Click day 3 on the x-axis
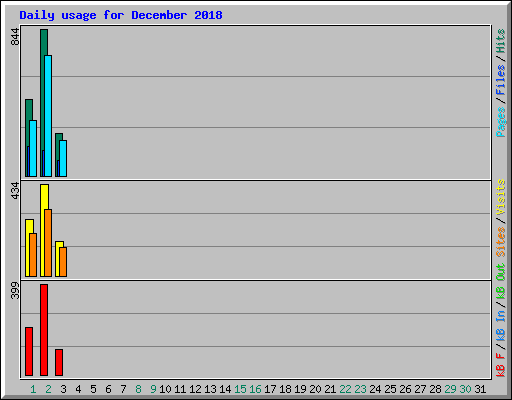The width and height of the screenshot is (512, 400). [x=63, y=389]
